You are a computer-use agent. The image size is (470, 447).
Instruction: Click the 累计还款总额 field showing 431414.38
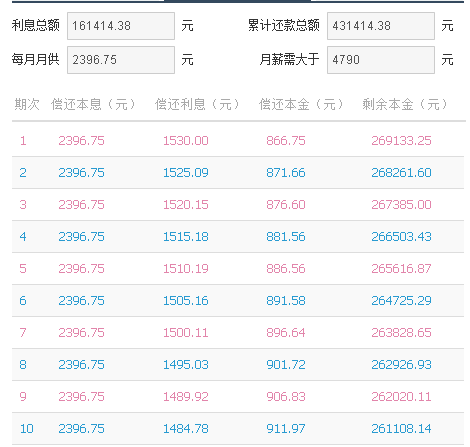[x=381, y=26]
